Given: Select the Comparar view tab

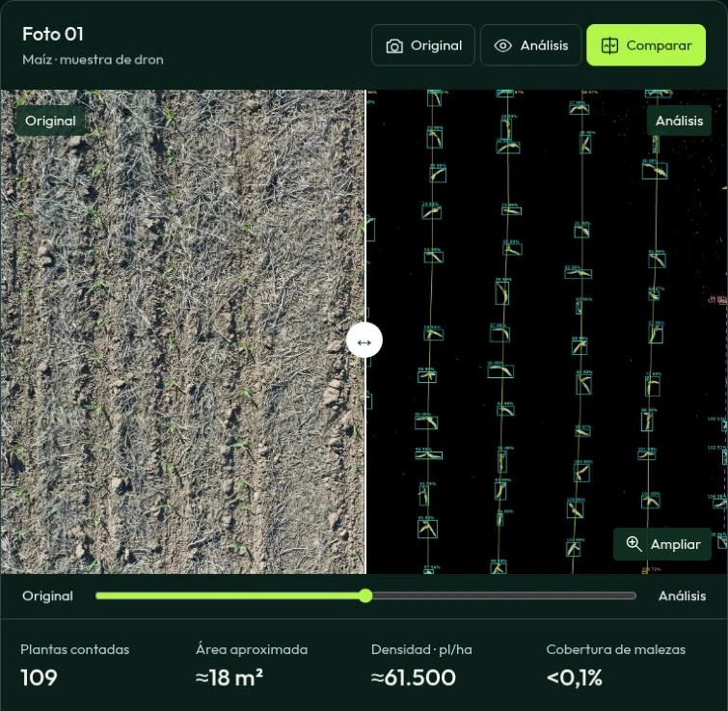Looking at the screenshot, I should click(646, 45).
